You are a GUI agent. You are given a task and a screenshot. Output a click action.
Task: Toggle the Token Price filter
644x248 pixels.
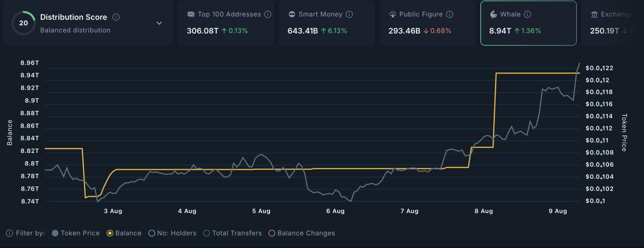[76, 233]
